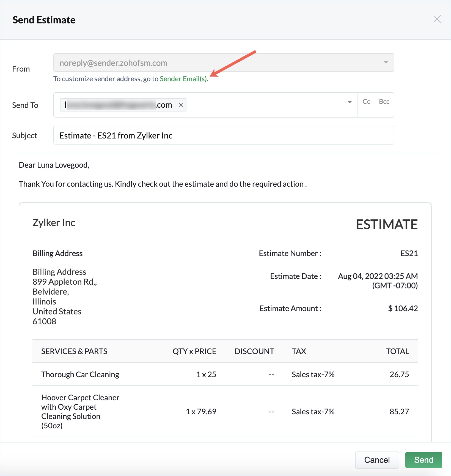Select the Hoover Carpet Cleaner row
The image size is (451, 476).
(80, 411)
